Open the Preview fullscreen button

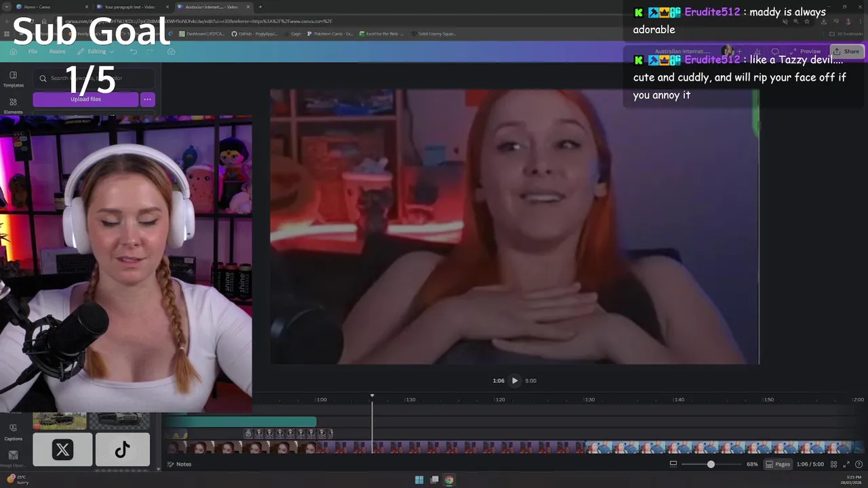tap(805, 52)
